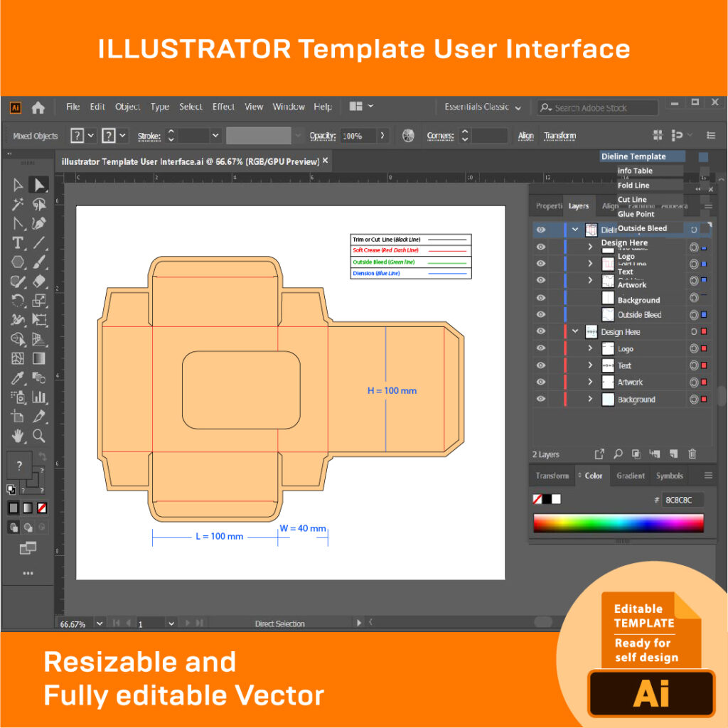Expand the Text sublayer chevron

click(590, 365)
